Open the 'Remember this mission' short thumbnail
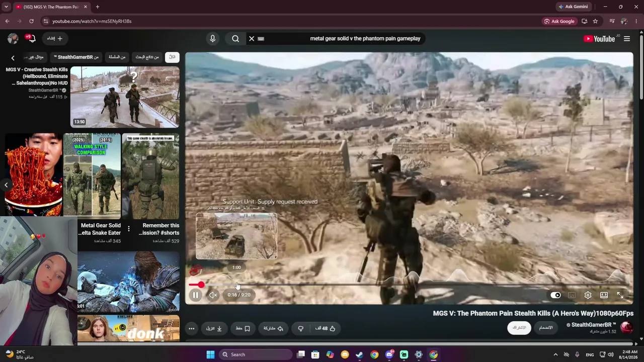The width and height of the screenshot is (644, 362). [x=150, y=175]
